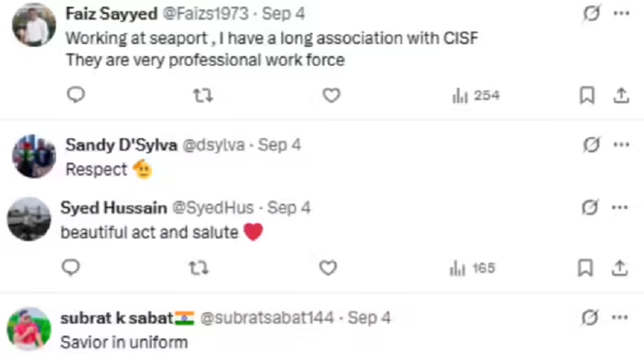The image size is (644, 362).
Task: View analytics showing 254 views
Action: point(477,96)
